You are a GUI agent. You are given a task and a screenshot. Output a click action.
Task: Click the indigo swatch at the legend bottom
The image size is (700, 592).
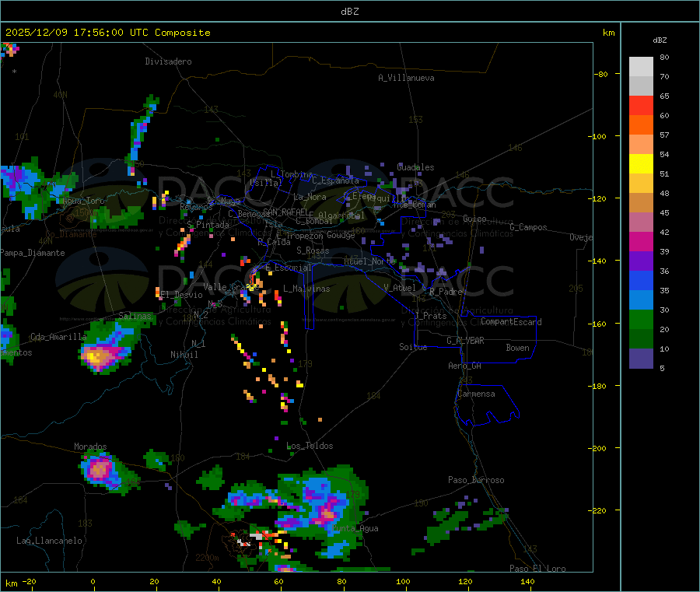click(x=641, y=358)
